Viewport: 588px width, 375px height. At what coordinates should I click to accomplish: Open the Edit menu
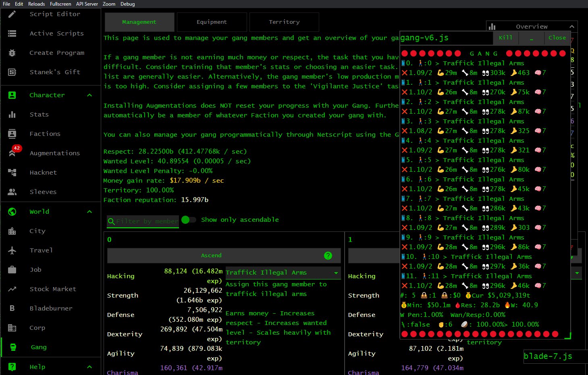pyautogui.click(x=19, y=4)
